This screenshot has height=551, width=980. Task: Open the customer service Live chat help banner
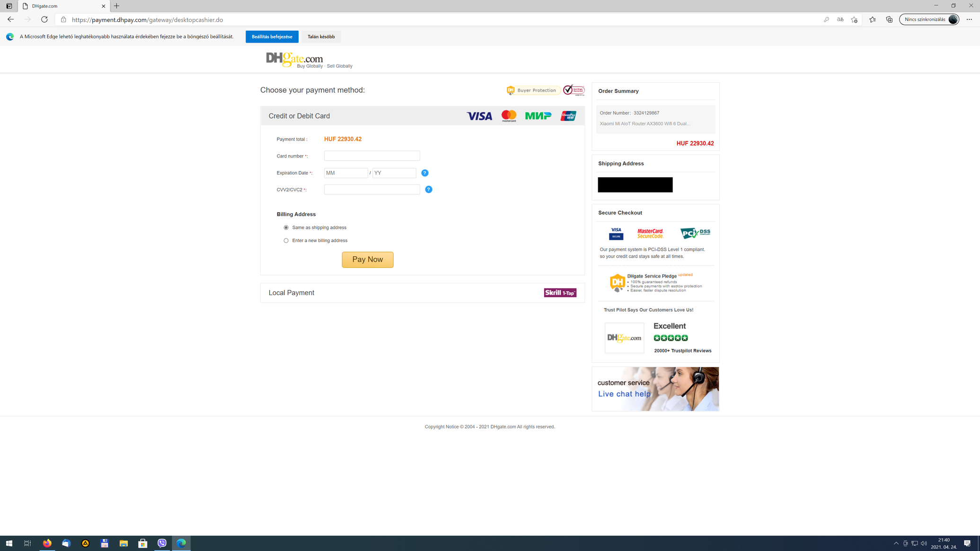click(655, 389)
